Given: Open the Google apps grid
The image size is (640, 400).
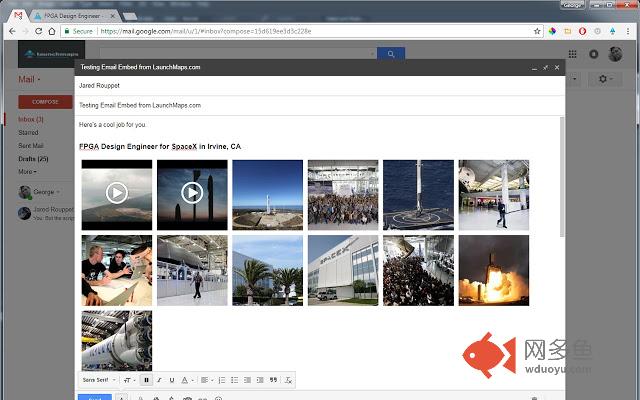Looking at the screenshot, I should (572, 54).
